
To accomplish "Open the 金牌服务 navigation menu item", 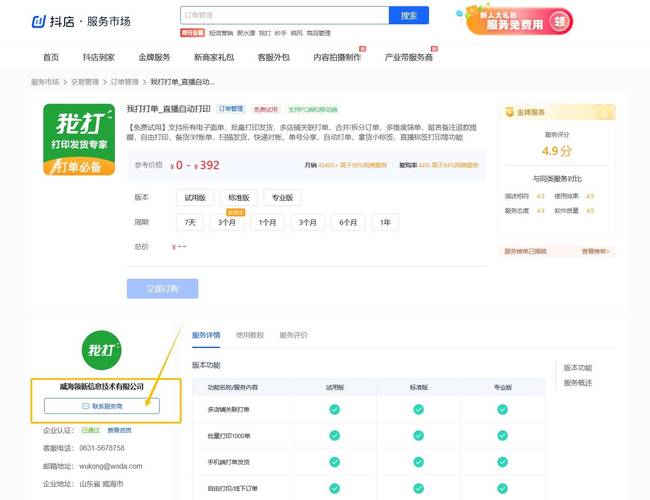I will tap(154, 57).
